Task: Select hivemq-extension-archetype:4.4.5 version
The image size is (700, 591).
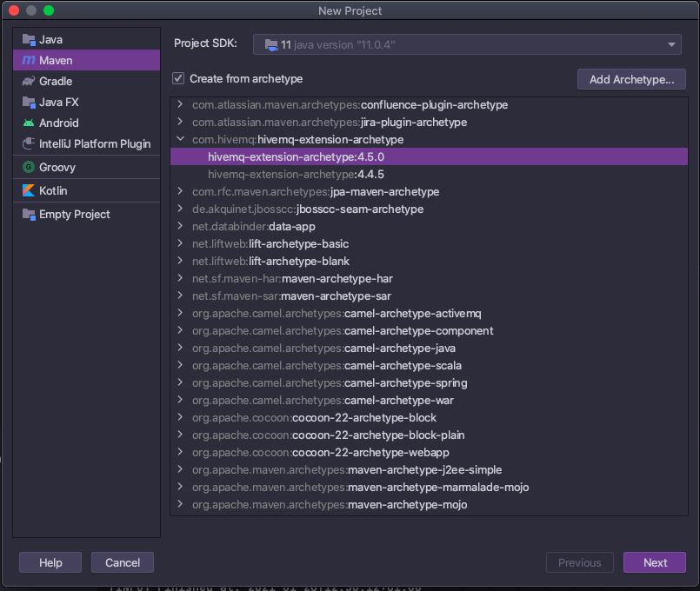Action: (x=429, y=174)
